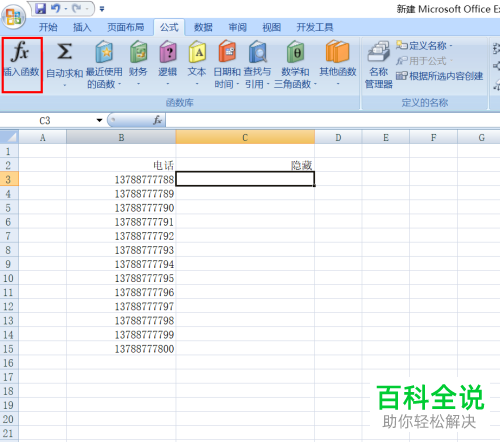Select the active cell C3
Screen dimensions: 500x442
245,179
